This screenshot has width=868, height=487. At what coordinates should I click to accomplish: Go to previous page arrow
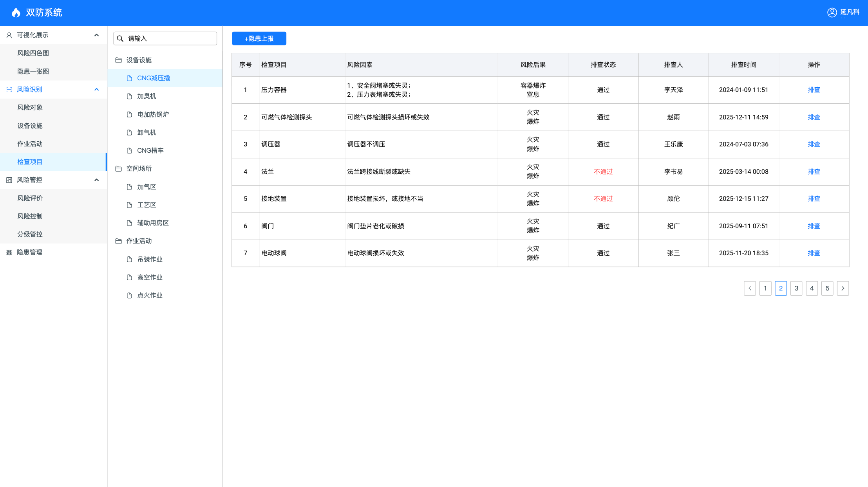(x=750, y=288)
